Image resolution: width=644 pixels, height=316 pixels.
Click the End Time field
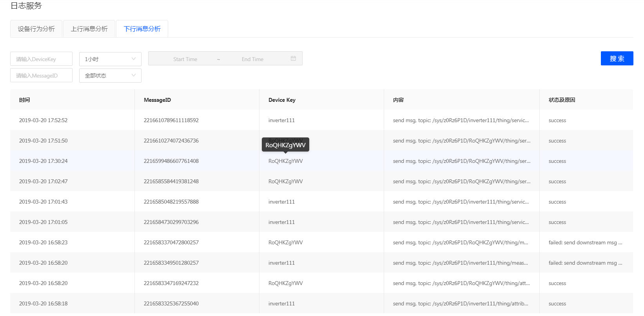click(x=252, y=59)
